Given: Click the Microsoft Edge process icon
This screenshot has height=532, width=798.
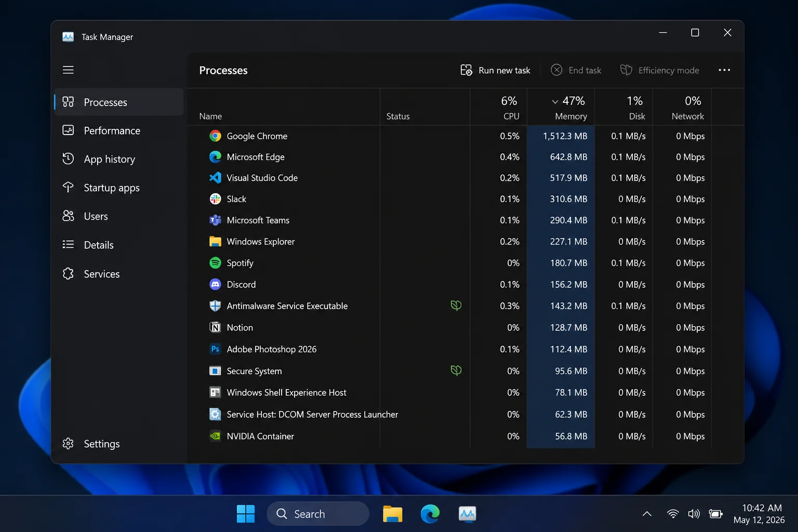Looking at the screenshot, I should (x=215, y=157).
